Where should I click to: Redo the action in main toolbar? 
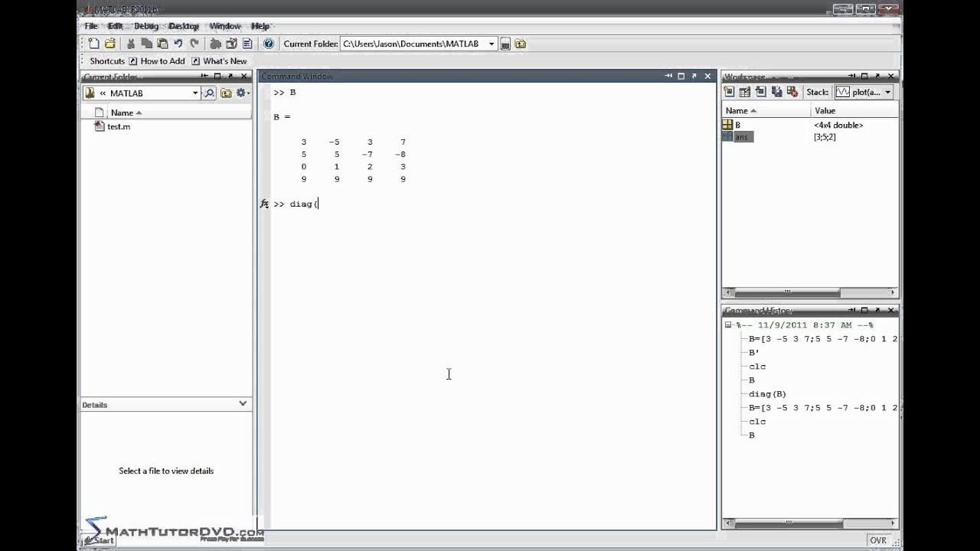tap(194, 44)
